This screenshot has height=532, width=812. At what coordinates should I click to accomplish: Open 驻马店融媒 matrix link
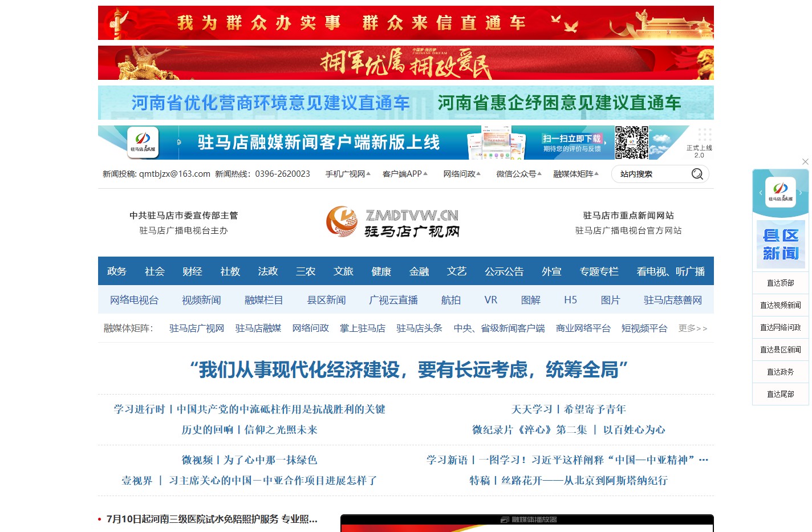258,328
